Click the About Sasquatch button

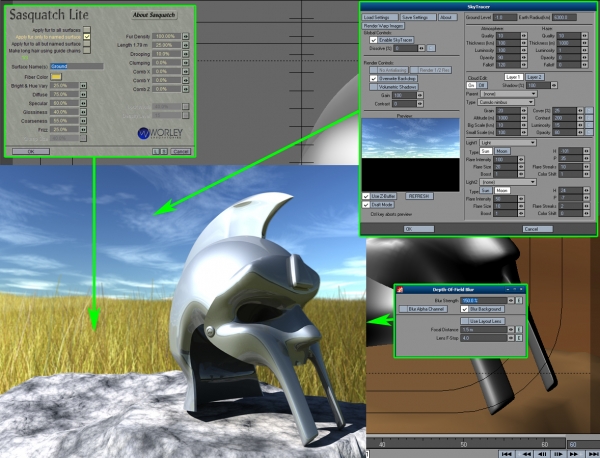(x=154, y=15)
